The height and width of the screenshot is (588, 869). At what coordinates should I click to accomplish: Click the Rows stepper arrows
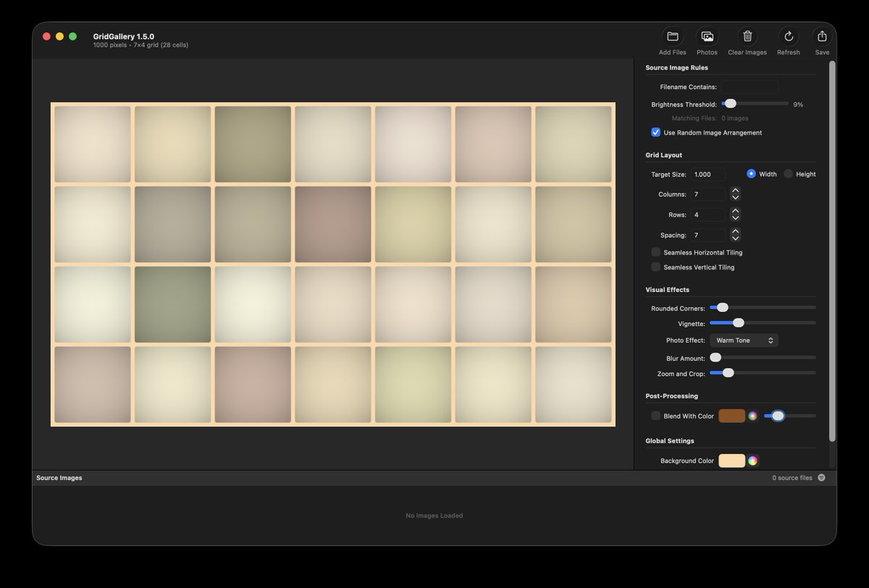tap(735, 214)
